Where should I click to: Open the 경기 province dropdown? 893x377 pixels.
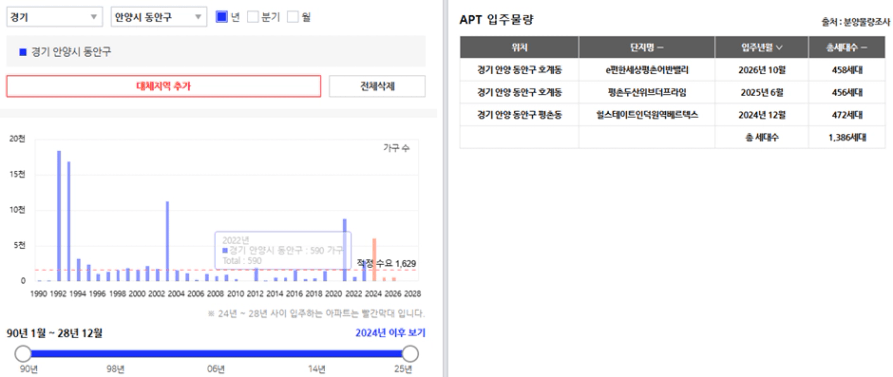[x=55, y=17]
